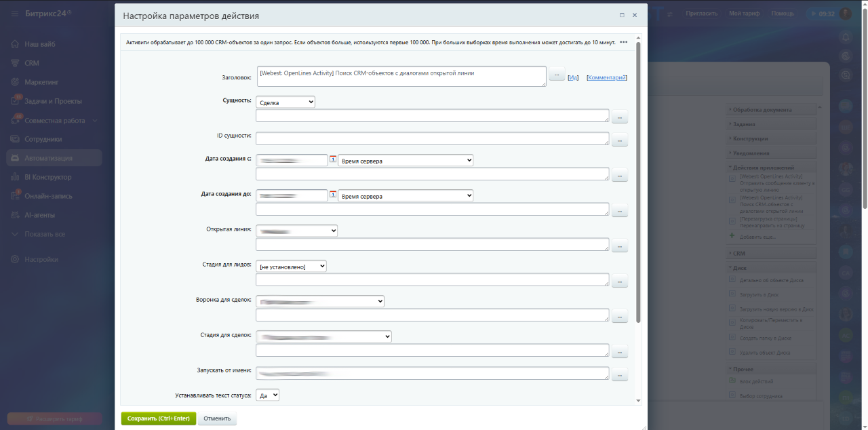Expand the Воронка для сделок dropdown
The width and height of the screenshot is (868, 430).
click(x=320, y=301)
